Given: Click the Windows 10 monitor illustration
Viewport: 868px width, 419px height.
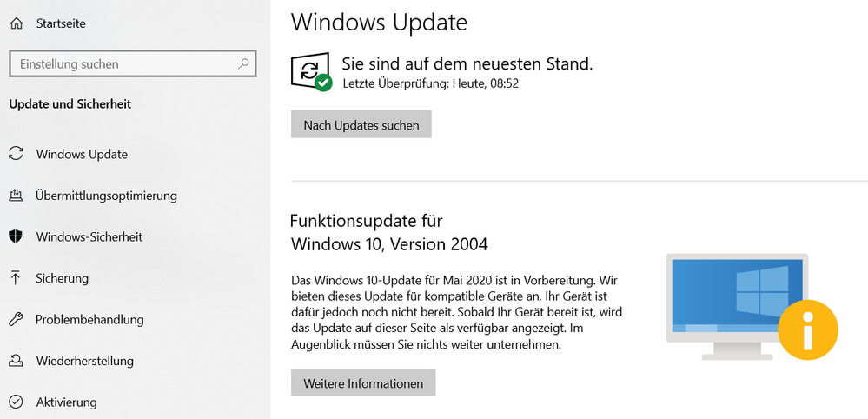Looking at the screenshot, I should pos(738,306).
